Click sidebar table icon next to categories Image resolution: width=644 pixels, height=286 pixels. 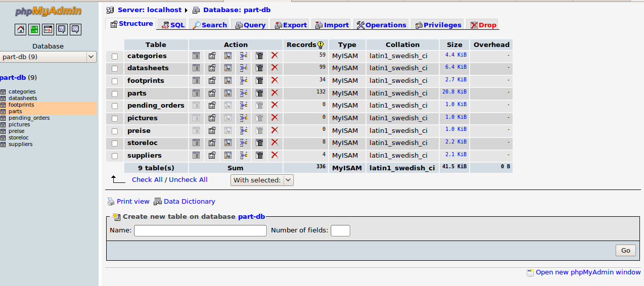click(x=3, y=91)
